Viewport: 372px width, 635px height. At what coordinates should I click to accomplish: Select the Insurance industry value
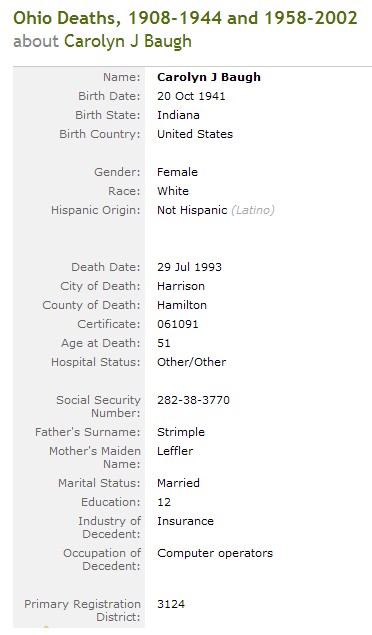185,521
